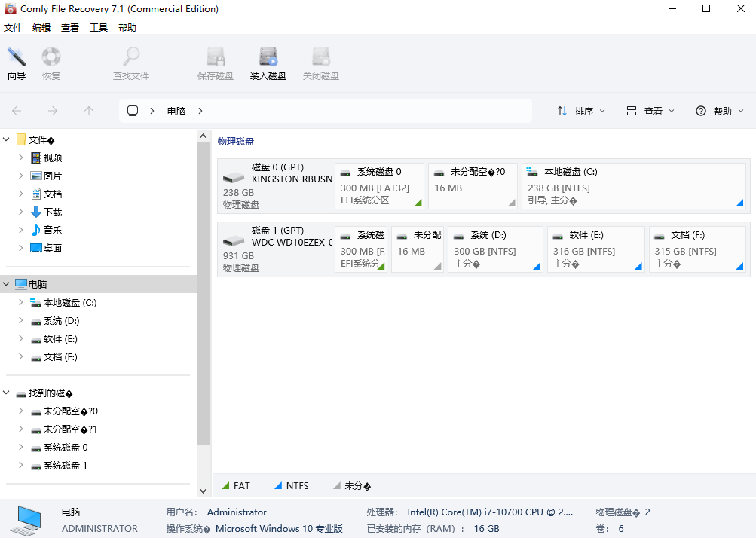Click the 查找文件 file search tool
Viewport: 756px width, 538px height.
pyautogui.click(x=130, y=63)
